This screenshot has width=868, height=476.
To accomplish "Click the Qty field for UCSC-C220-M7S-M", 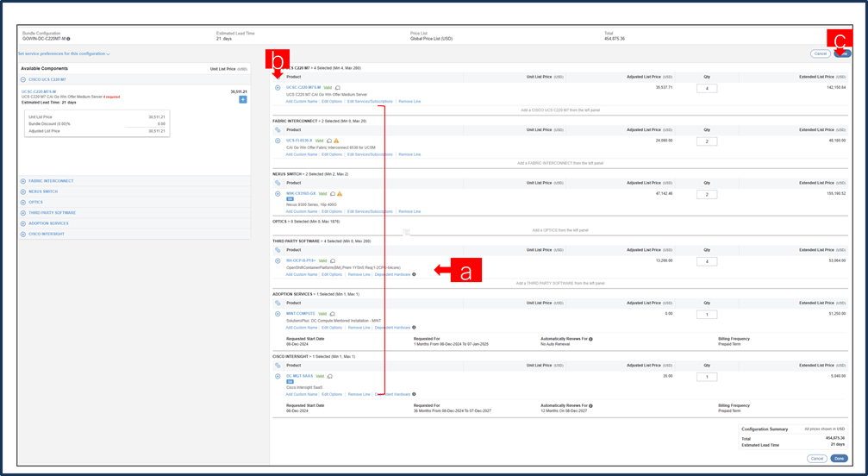I will tap(707, 89).
